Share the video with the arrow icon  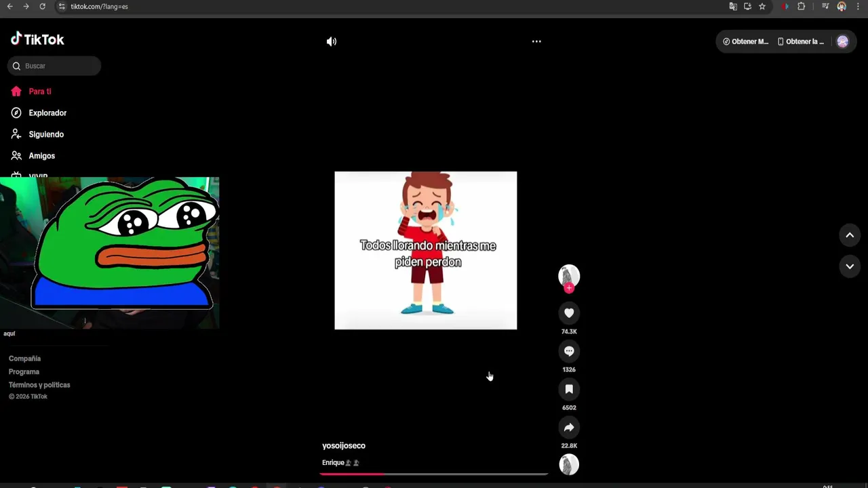[569, 427]
